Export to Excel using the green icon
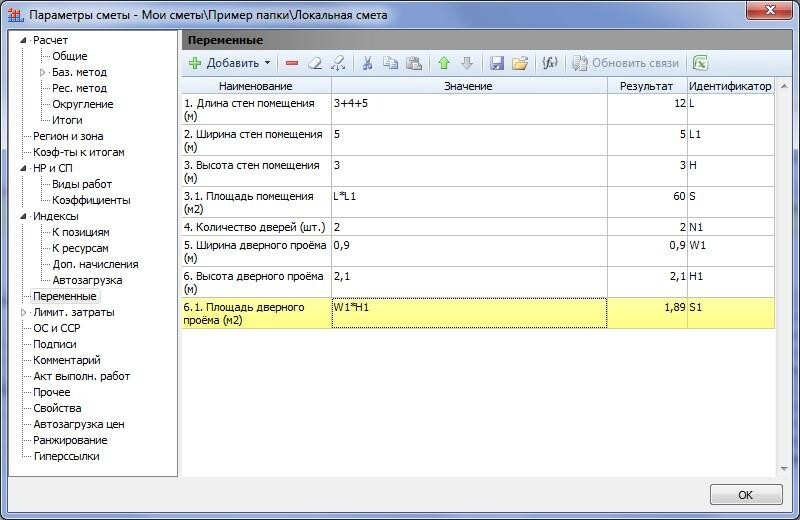The width and height of the screenshot is (800, 520). pos(701,63)
